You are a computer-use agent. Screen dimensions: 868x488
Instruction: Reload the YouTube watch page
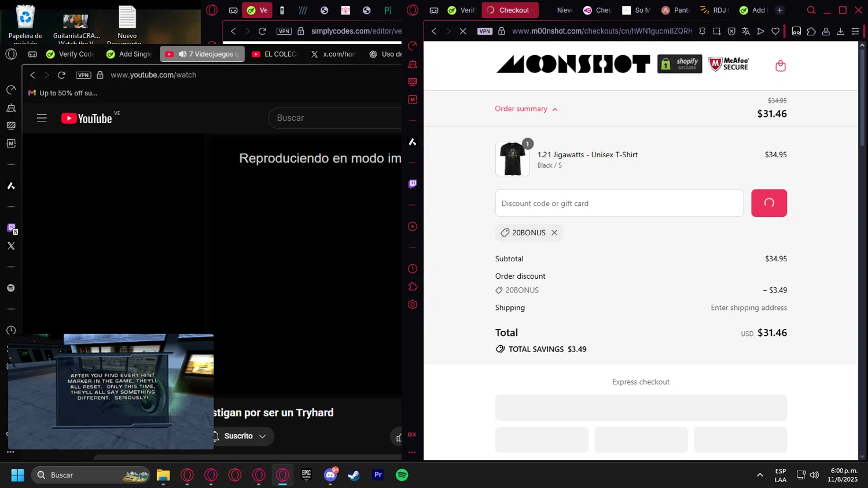(x=61, y=75)
